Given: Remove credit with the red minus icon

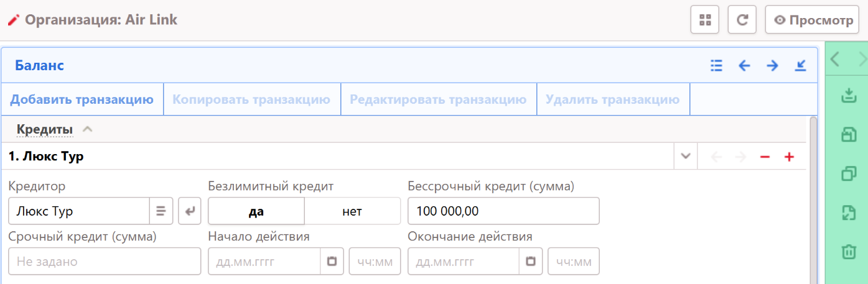Looking at the screenshot, I should pyautogui.click(x=765, y=157).
